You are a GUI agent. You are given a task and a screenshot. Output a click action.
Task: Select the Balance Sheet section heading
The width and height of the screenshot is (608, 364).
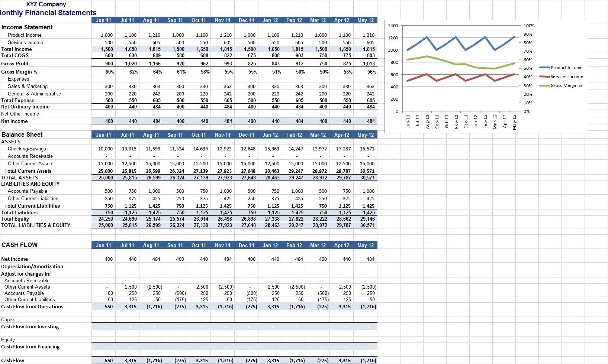[22, 135]
